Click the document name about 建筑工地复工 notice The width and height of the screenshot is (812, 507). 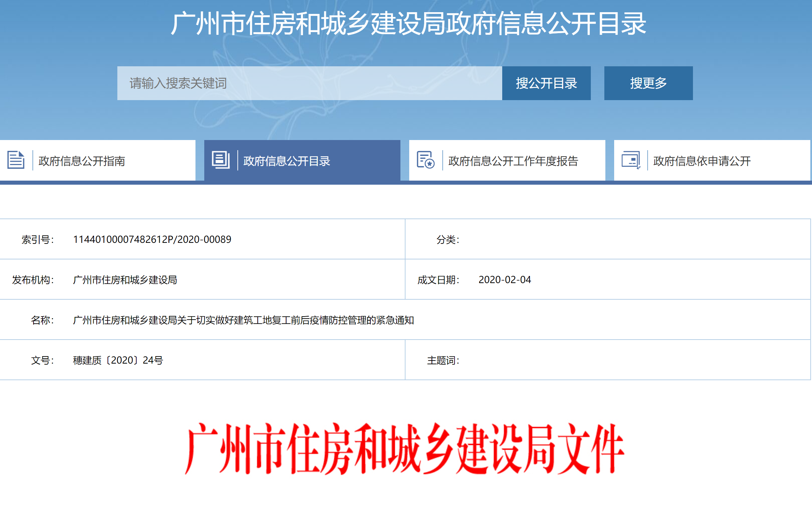(243, 320)
